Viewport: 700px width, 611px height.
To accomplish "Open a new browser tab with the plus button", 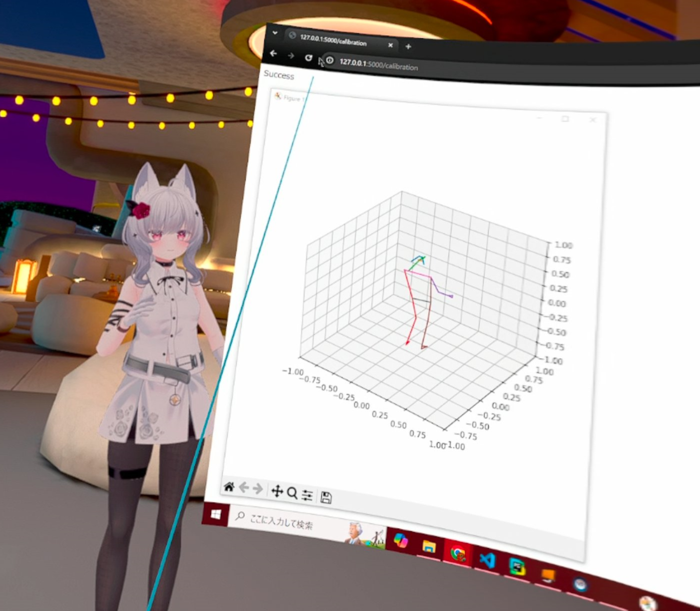I will (x=408, y=47).
